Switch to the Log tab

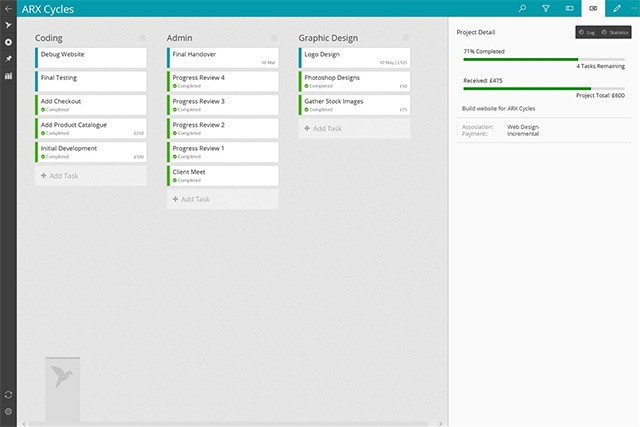click(587, 32)
